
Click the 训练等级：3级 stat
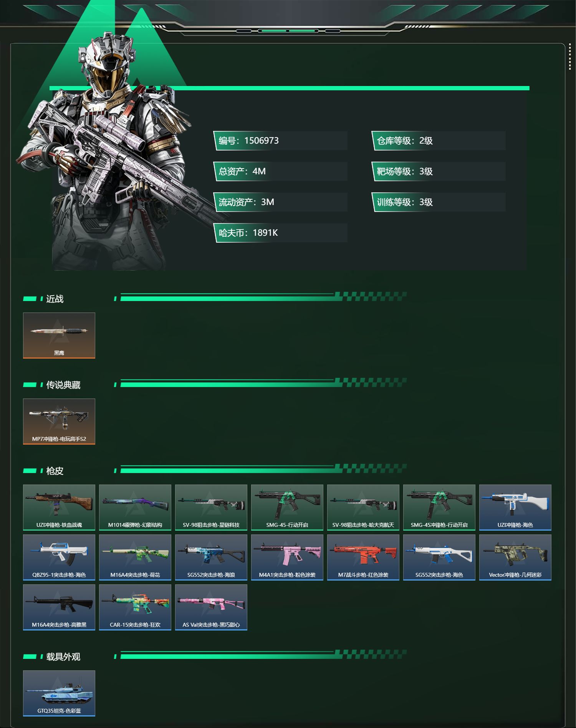[439, 202]
